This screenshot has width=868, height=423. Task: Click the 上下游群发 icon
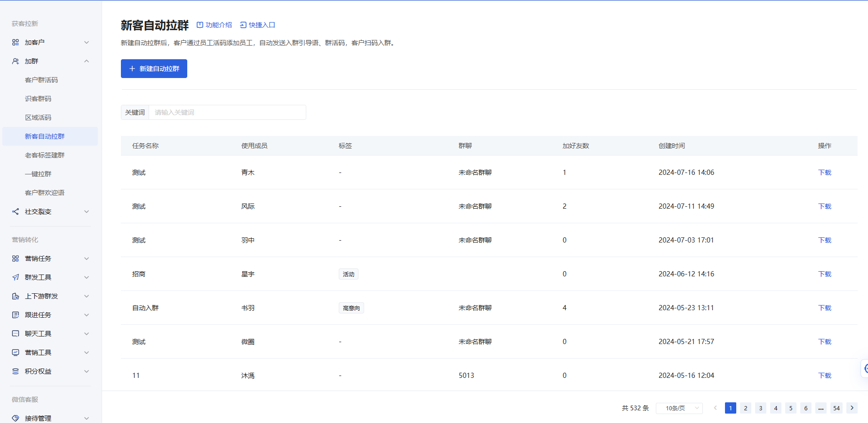coord(16,296)
